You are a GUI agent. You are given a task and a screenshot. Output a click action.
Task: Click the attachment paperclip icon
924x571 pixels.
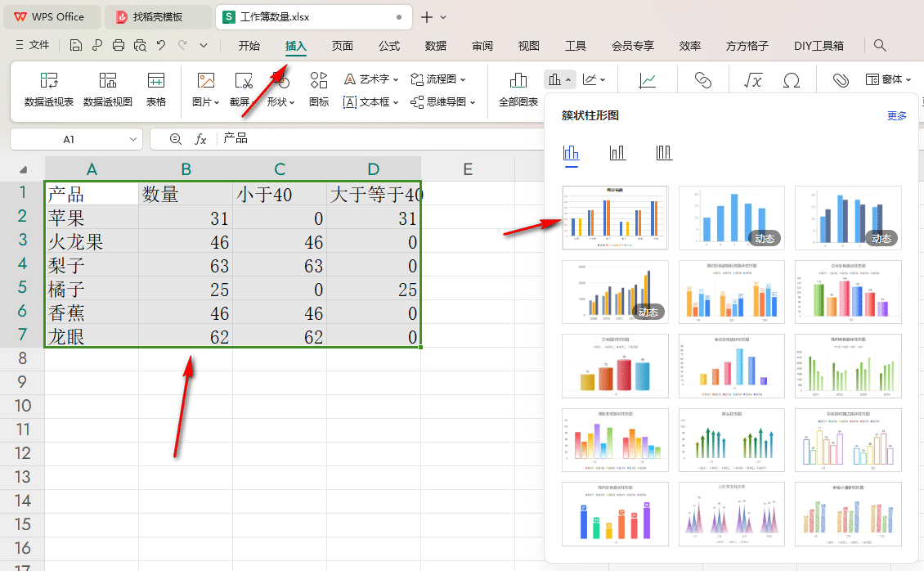pyautogui.click(x=841, y=80)
